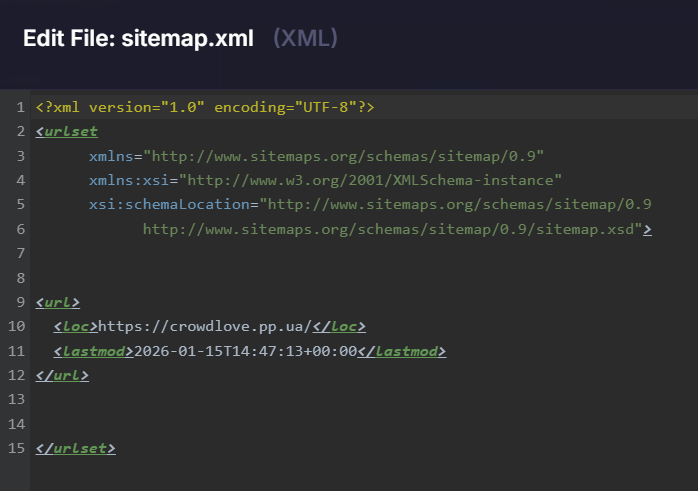Viewport: 698px width, 491px height.
Task: Click line number 8 in the gutter
Action: tap(20, 278)
